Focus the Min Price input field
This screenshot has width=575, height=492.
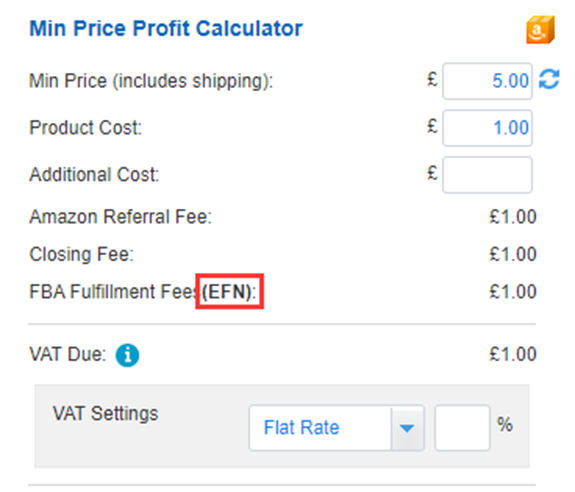click(487, 81)
